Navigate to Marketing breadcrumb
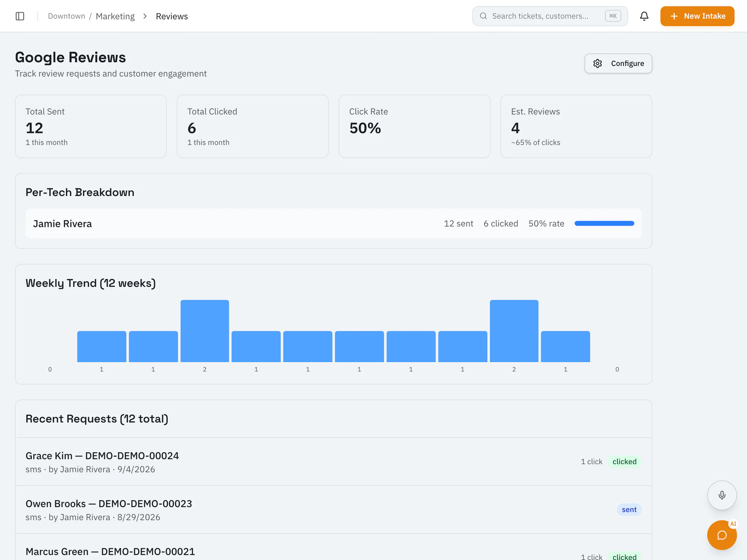 coord(115,16)
